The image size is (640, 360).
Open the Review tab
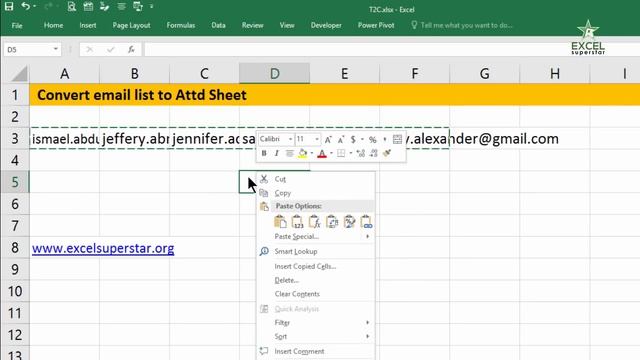253,25
